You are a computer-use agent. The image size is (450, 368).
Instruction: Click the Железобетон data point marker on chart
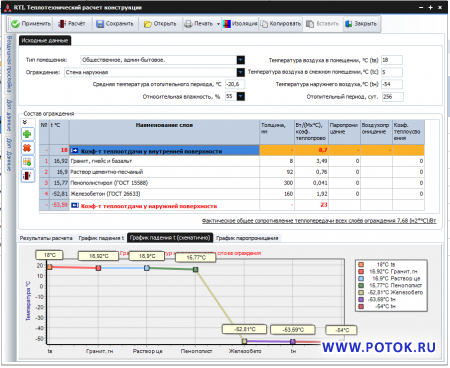coord(244,341)
